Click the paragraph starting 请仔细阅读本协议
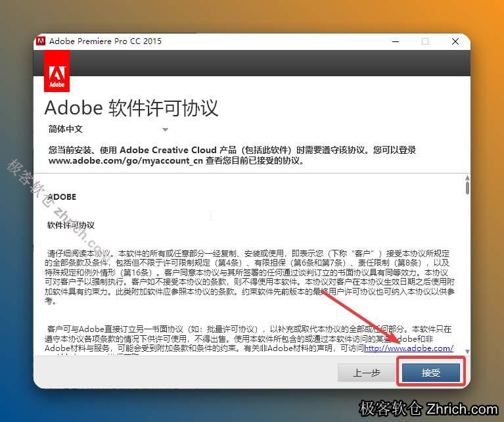 (250, 277)
